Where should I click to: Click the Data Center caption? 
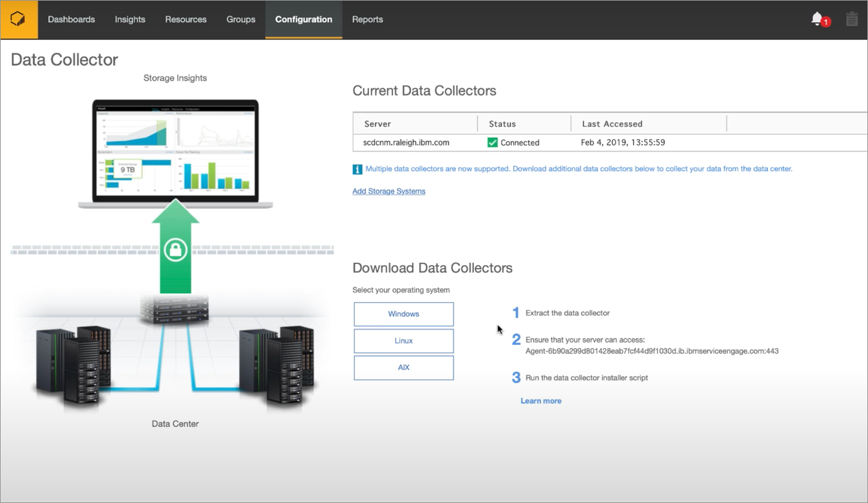pyautogui.click(x=175, y=424)
